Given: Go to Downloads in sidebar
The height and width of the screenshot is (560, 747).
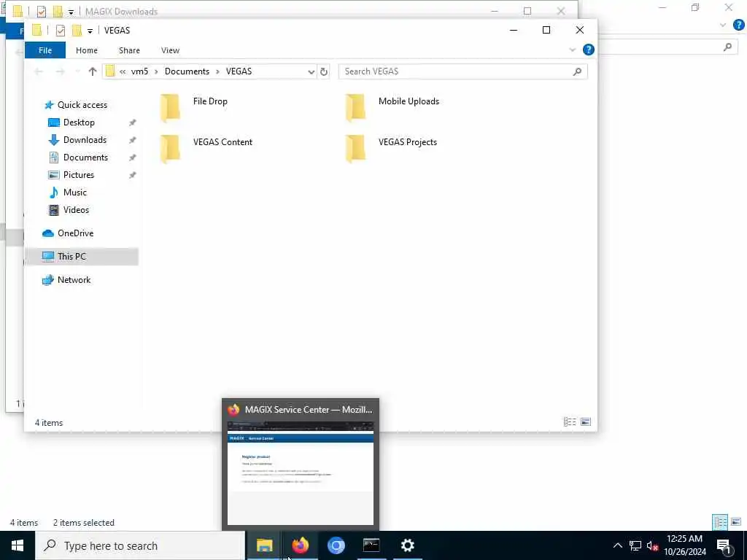Looking at the screenshot, I should click(x=85, y=140).
